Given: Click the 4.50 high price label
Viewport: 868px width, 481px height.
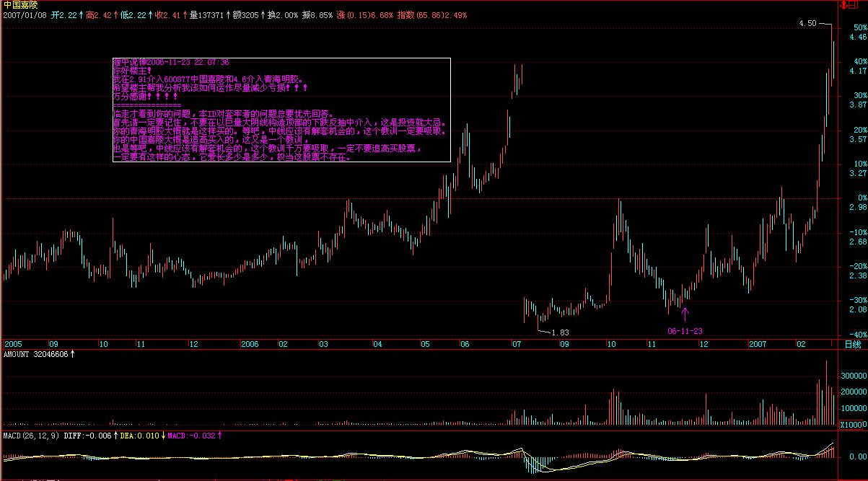Looking at the screenshot, I should (x=807, y=24).
